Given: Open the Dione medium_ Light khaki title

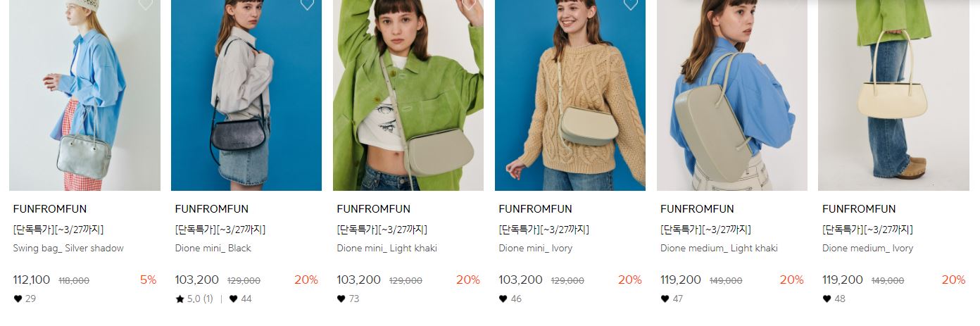Looking at the screenshot, I should [x=719, y=248].
